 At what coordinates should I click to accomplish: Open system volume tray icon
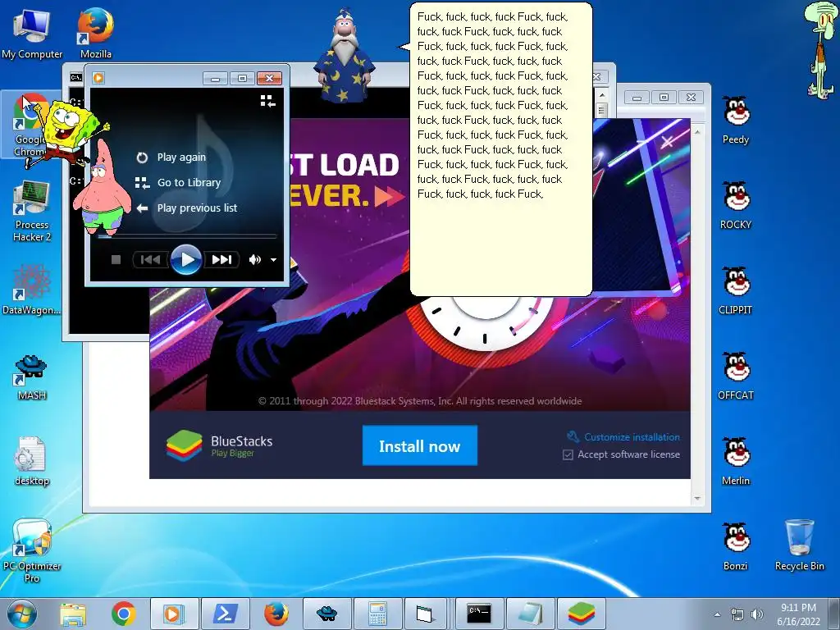pyautogui.click(x=757, y=614)
